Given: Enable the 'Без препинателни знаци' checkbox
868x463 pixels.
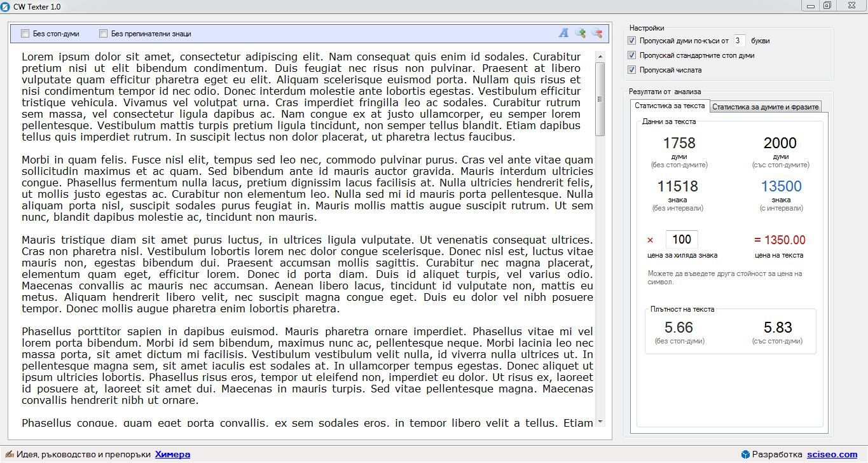Looking at the screenshot, I should click(x=103, y=34).
